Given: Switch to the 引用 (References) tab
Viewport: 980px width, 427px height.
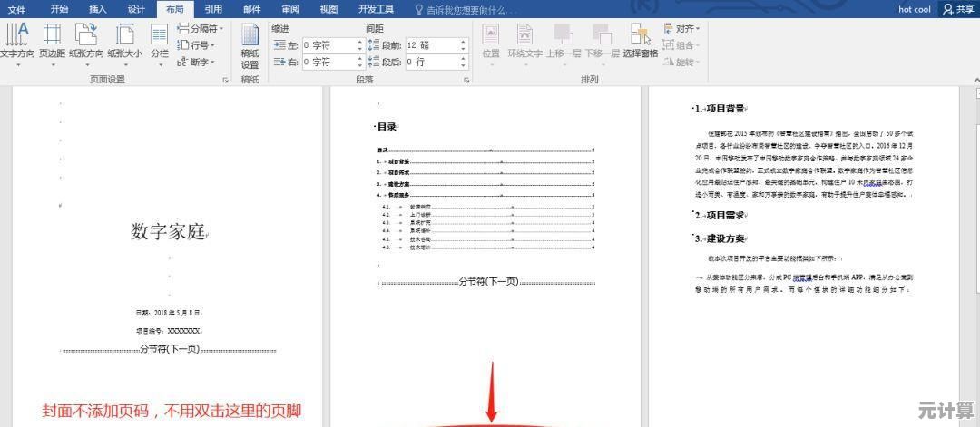Looking at the screenshot, I should pos(213,9).
